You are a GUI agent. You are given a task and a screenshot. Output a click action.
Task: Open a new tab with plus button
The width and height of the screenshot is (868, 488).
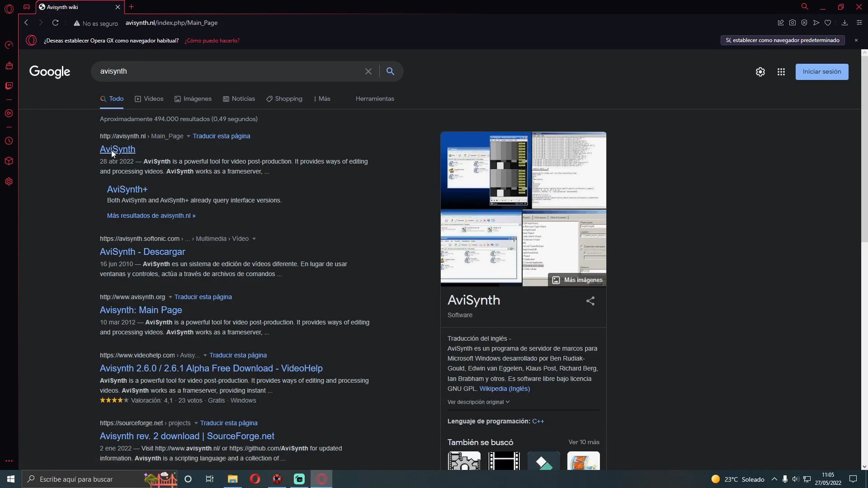pyautogui.click(x=132, y=7)
